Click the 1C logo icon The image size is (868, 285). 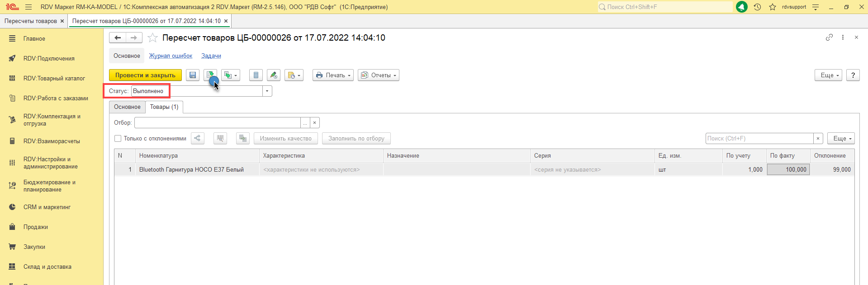coord(12,7)
